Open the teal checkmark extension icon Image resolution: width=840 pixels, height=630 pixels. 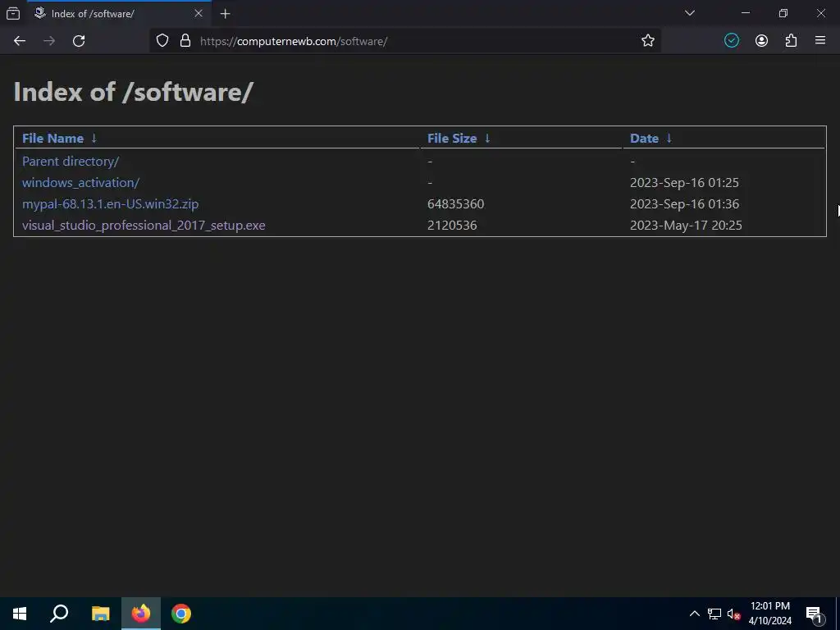[732, 41]
